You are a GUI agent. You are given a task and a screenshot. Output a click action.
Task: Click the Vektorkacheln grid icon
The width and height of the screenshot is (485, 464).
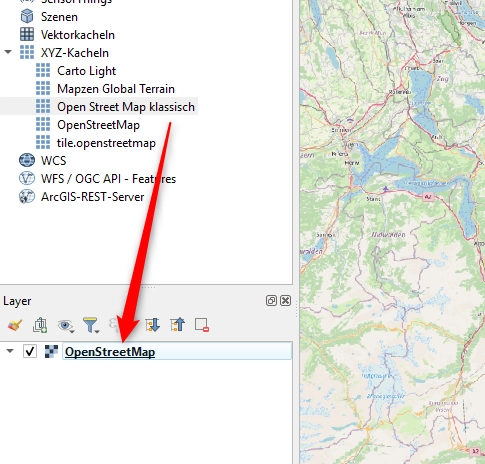click(x=27, y=34)
